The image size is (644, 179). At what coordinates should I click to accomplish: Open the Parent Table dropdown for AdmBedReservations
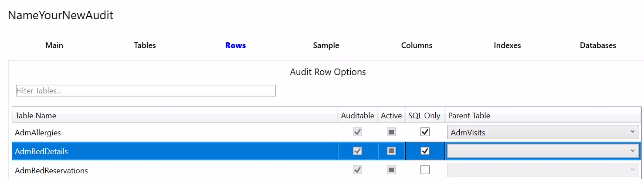(543, 170)
